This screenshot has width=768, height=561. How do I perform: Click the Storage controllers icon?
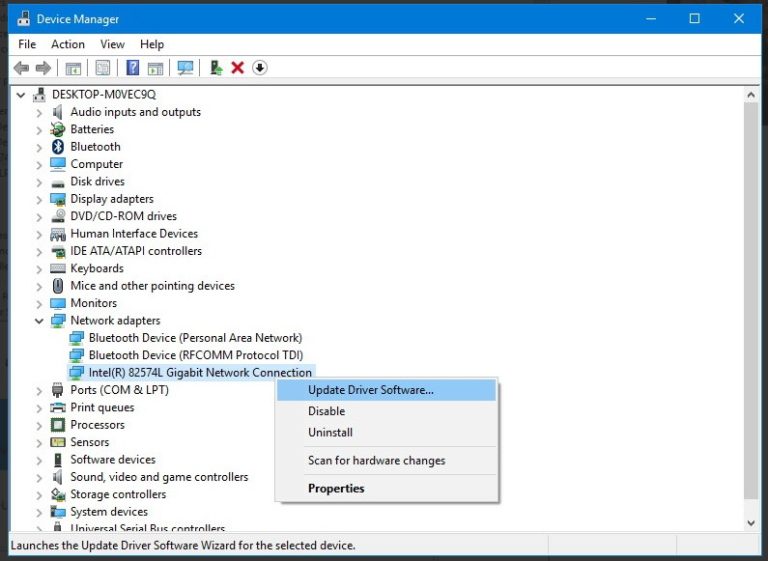coord(58,495)
